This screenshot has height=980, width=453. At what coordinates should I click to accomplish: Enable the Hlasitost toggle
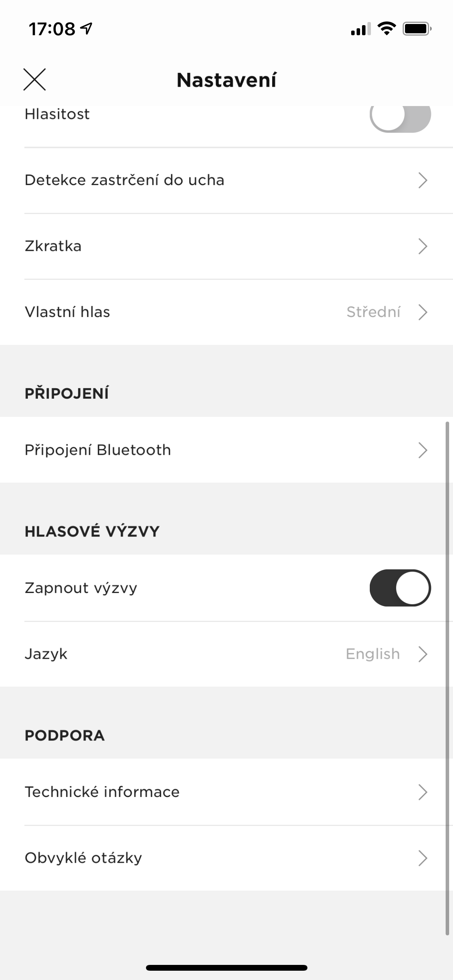pos(400,115)
